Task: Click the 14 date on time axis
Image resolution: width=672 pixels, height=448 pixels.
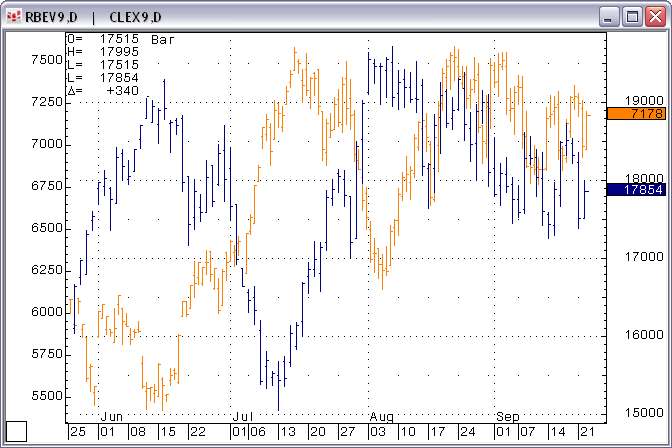Action: pos(558,432)
